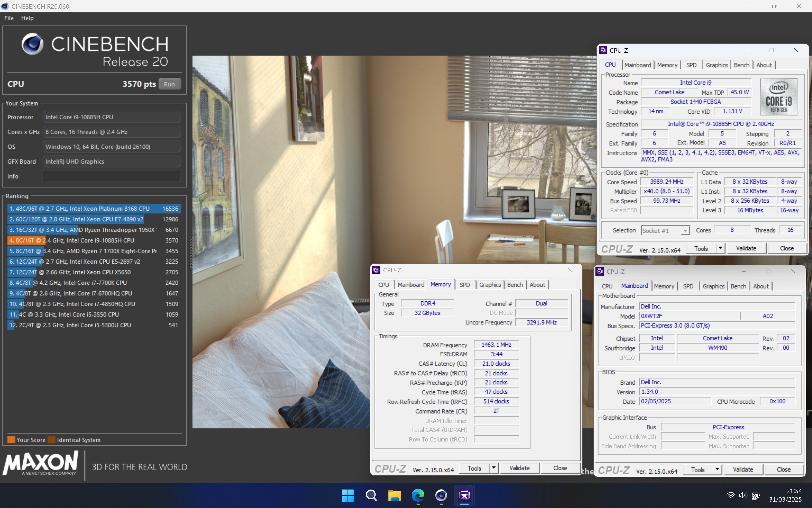Click Validate in Mainboard CPU-Z window
Viewport: 812px width, 508px height.
tap(743, 470)
